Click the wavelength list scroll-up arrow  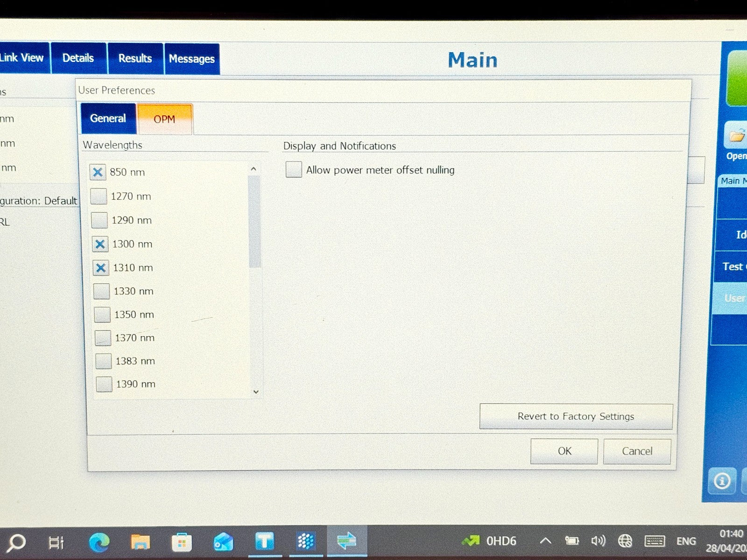point(254,169)
